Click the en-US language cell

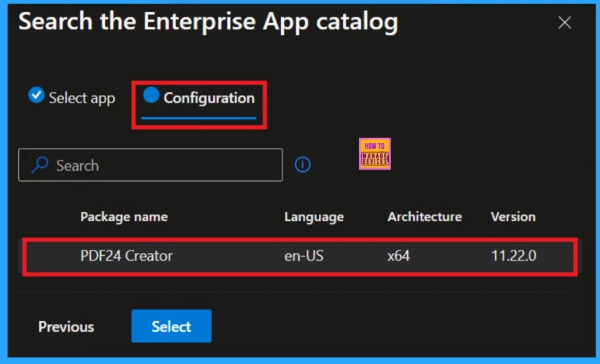tap(304, 256)
